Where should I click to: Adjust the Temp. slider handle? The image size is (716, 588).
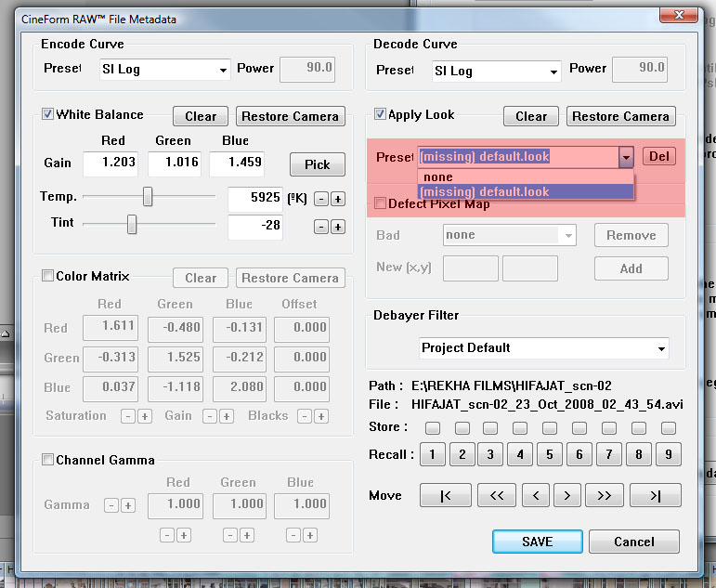click(x=148, y=197)
